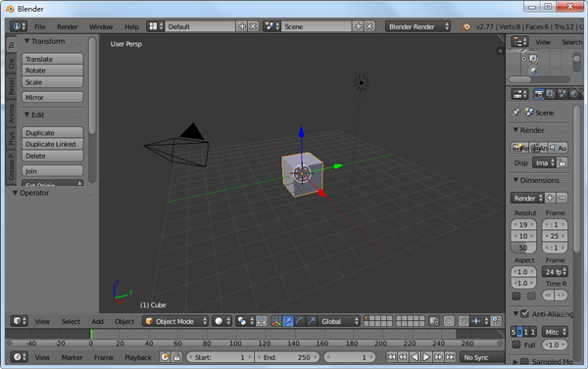
Task: Select the scale manipulator icon
Action: pos(312,321)
